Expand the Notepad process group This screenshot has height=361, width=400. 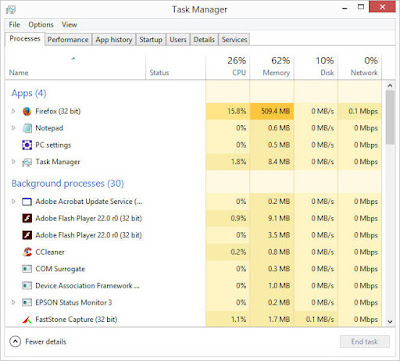pyautogui.click(x=14, y=128)
